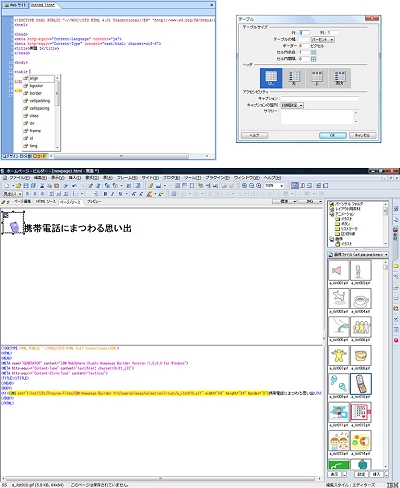Screen dimensions: 400x488
Task: Switch to the プレビュー tab
Action: tap(94, 202)
